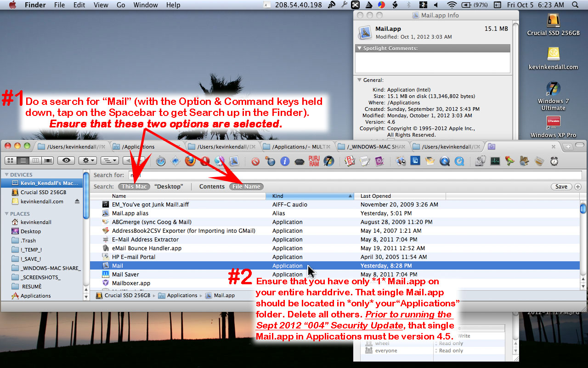The height and width of the screenshot is (368, 588).
Task: Open the red prohibition sign toolbar icon
Action: coord(255,161)
